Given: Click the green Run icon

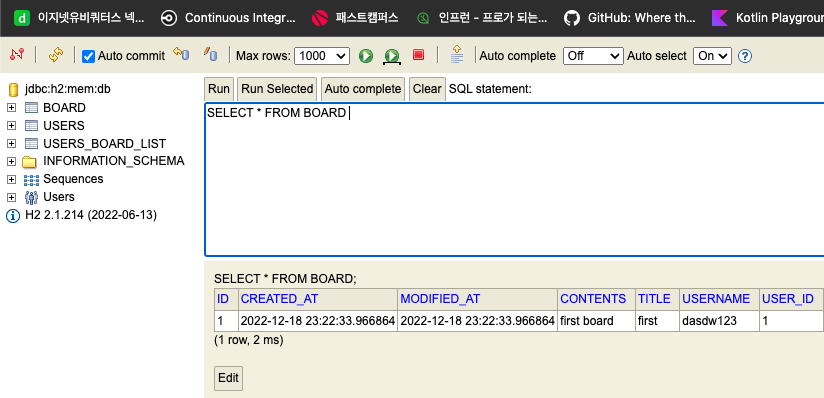Looking at the screenshot, I should click(x=366, y=56).
